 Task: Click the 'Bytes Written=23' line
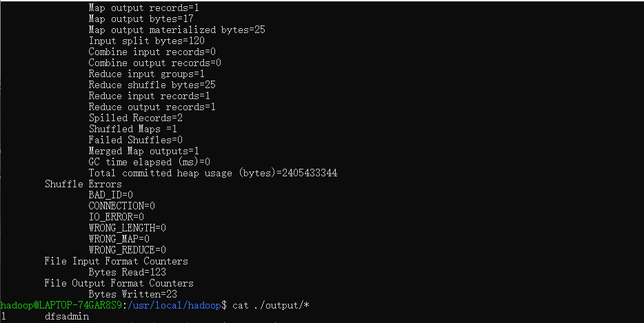(x=132, y=295)
